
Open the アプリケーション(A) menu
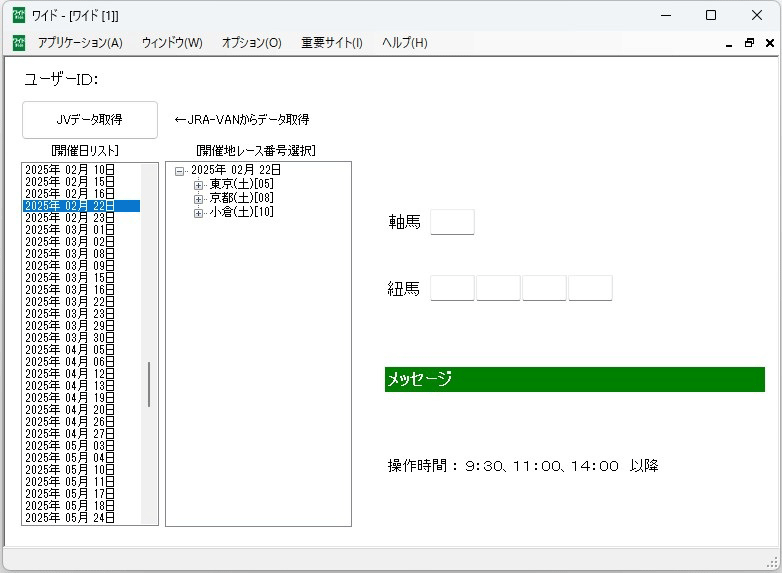[80, 43]
